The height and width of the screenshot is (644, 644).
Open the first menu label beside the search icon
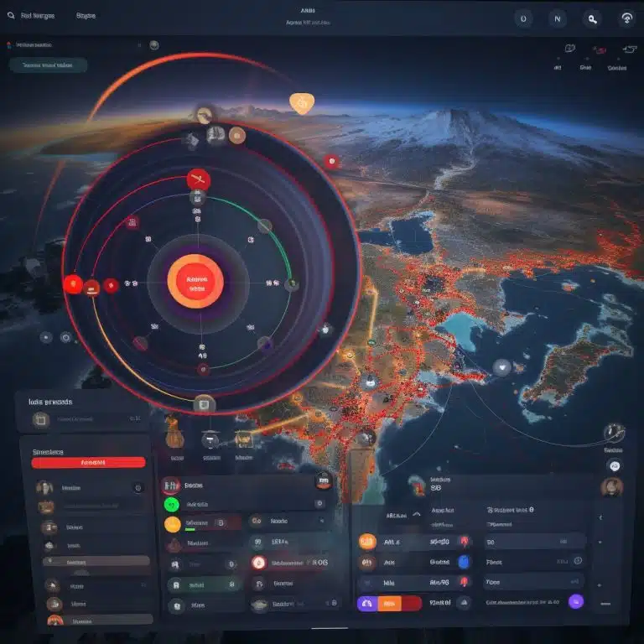point(38,16)
